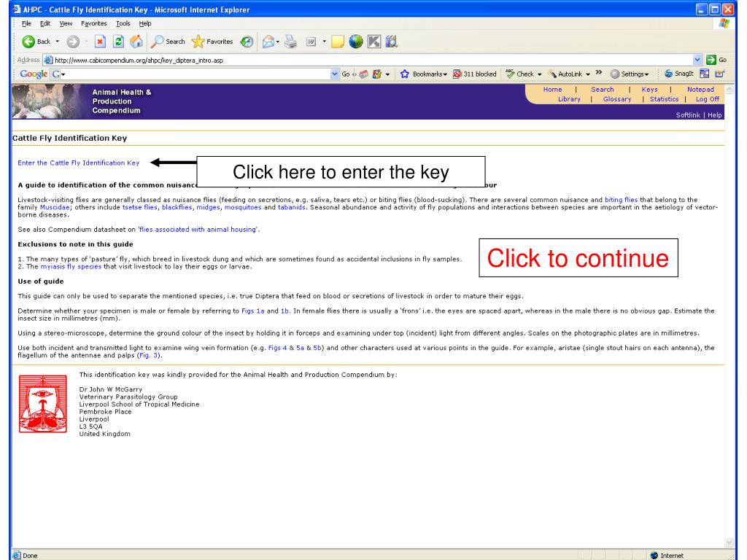This screenshot has width=747, height=560.
Task: Click the Windows flag logo throbber
Action: (x=724, y=23)
